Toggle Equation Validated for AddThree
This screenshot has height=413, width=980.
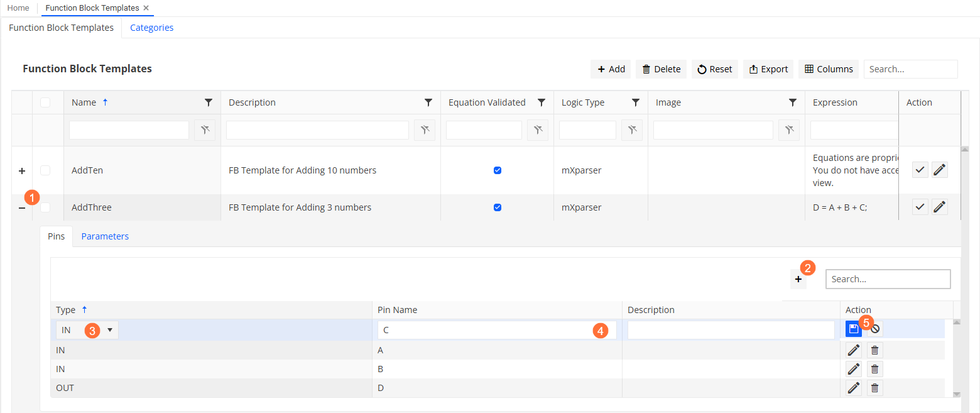coord(498,207)
